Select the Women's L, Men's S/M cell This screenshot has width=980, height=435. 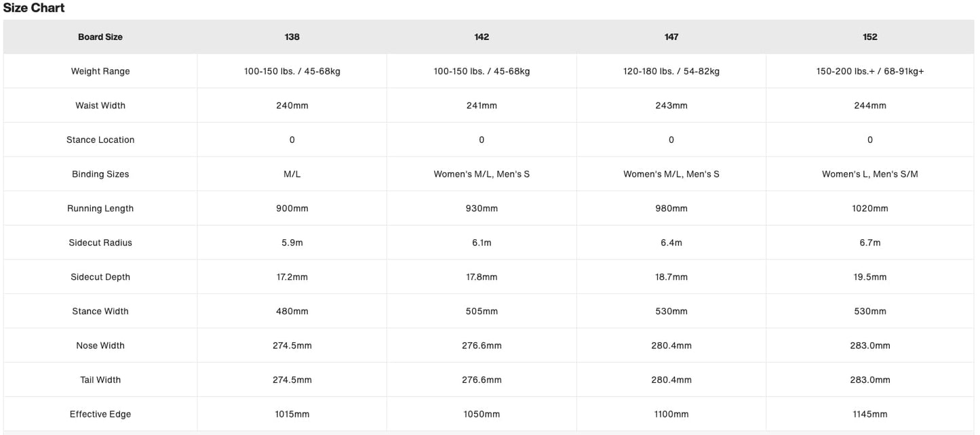click(870, 174)
